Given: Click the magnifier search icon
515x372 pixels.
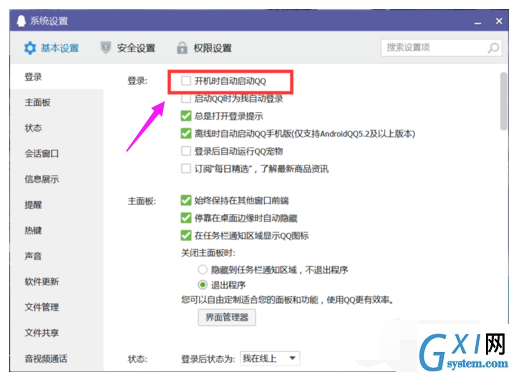Looking at the screenshot, I should click(x=493, y=48).
